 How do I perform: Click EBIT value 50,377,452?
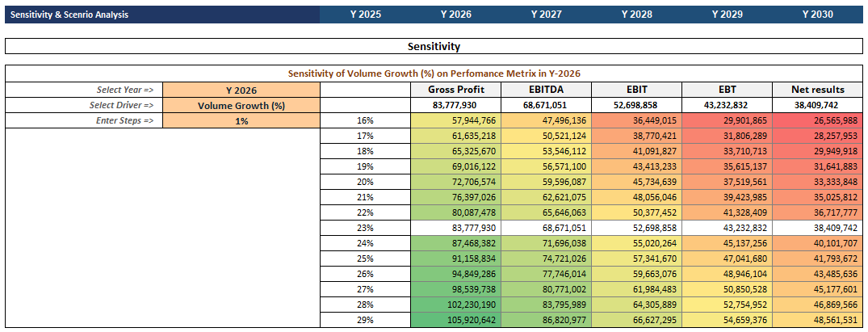point(636,212)
